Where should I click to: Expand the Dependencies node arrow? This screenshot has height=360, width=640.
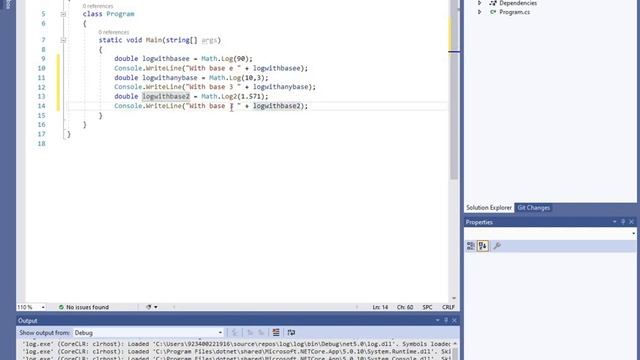point(480,3)
